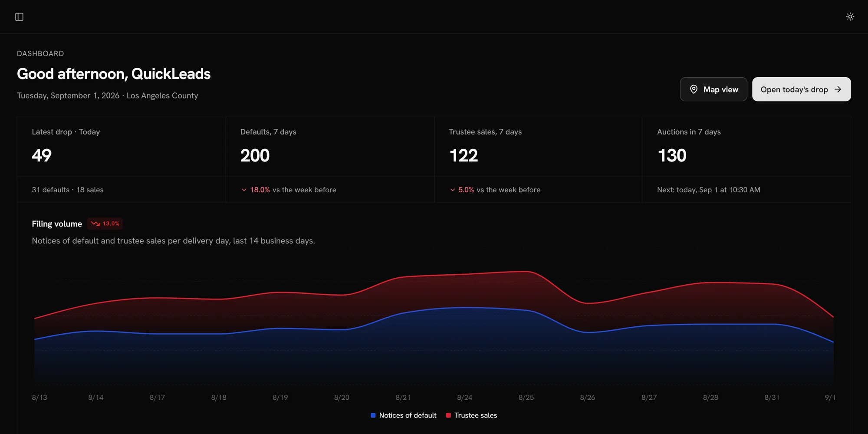Click the 8/24 axis label
The image size is (868, 434).
point(465,398)
